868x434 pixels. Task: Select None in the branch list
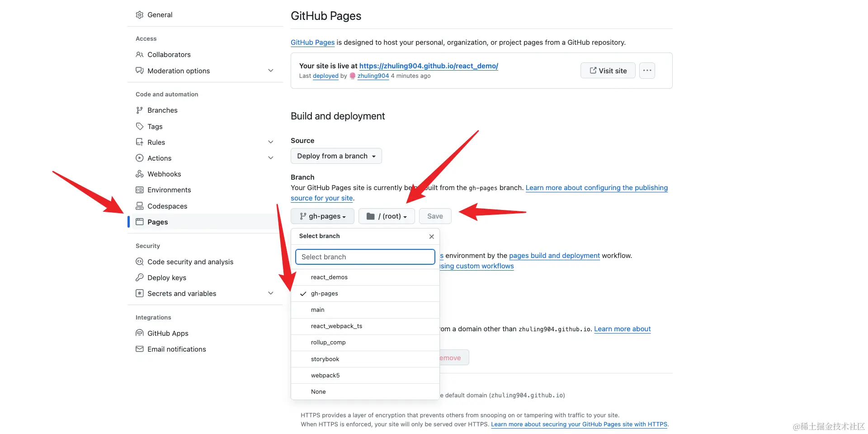(x=365, y=392)
